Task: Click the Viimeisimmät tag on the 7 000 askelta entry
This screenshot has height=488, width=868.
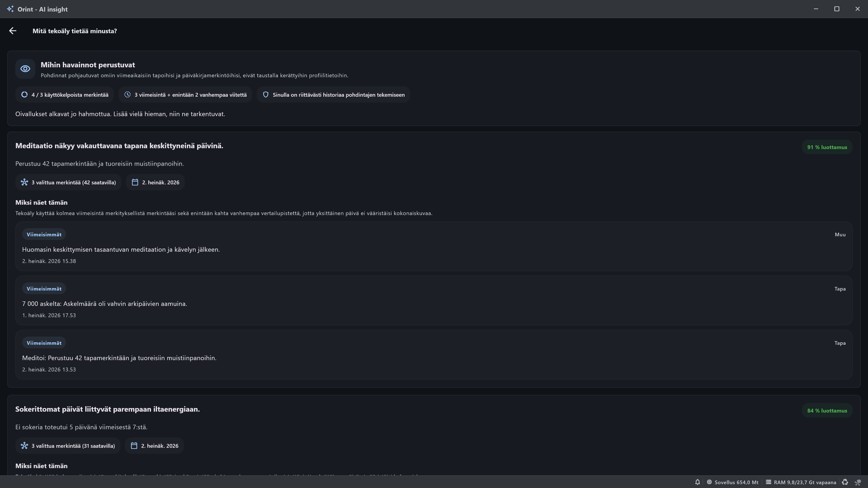Action: click(x=44, y=289)
